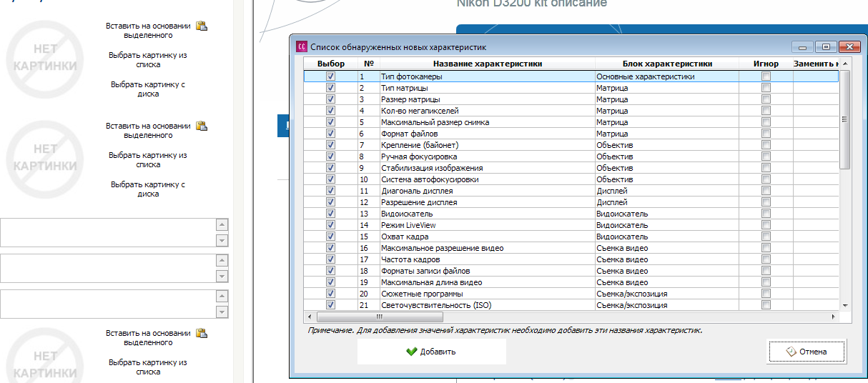Image resolution: width=868 pixels, height=383 pixels.
Task: Enable Игнор for Размер матрицы row
Action: click(x=766, y=99)
